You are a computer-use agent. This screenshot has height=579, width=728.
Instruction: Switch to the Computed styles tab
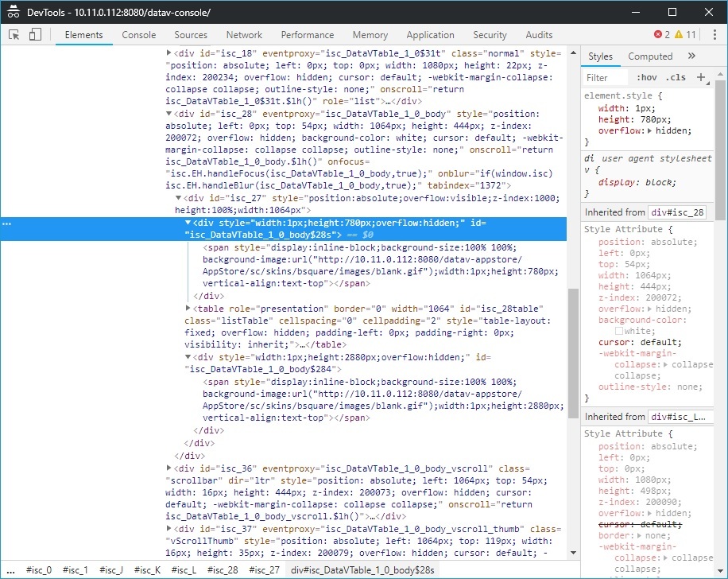click(x=650, y=56)
